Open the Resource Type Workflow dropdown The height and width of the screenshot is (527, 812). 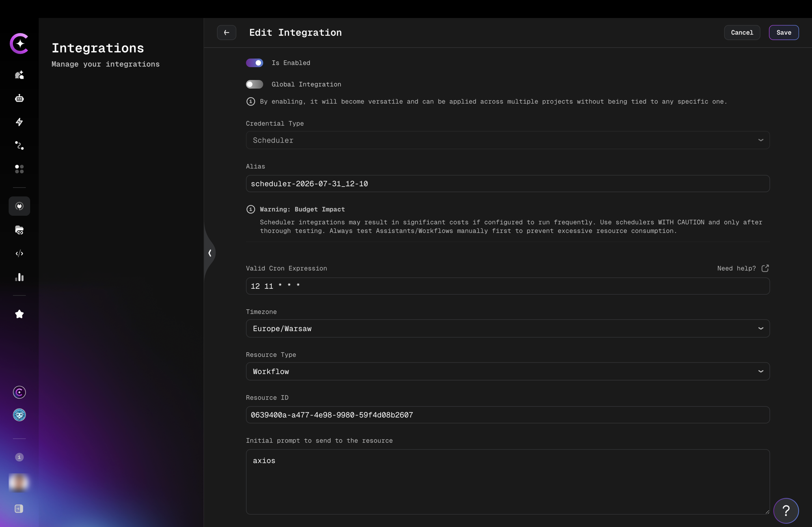[508, 371]
